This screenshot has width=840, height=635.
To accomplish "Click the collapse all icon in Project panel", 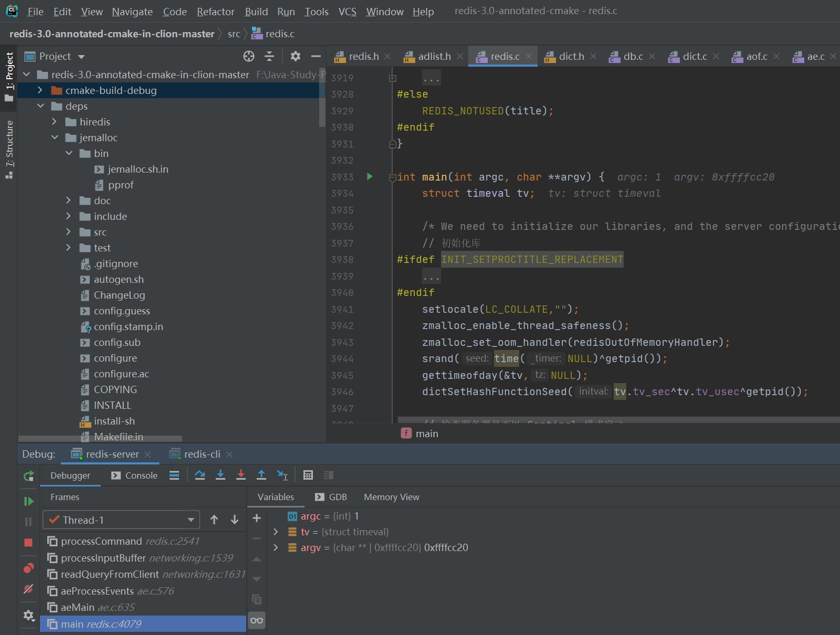I will 269,56.
